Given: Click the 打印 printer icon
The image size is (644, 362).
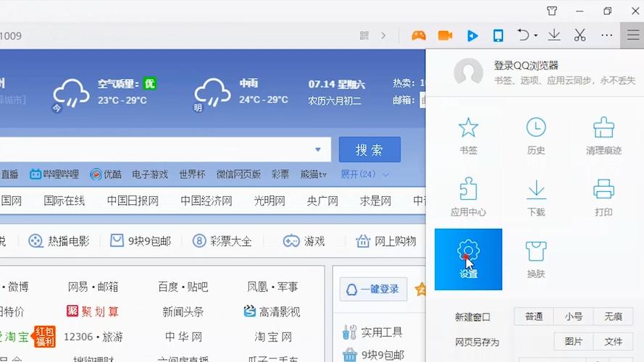Looking at the screenshot, I should tap(603, 189).
